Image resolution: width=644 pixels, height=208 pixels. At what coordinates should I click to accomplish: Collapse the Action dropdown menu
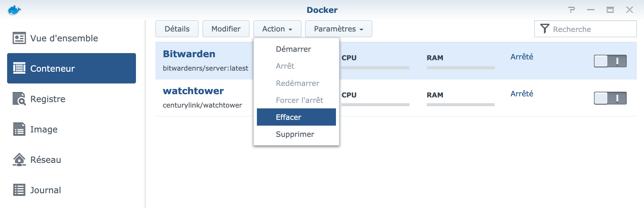pos(277,29)
